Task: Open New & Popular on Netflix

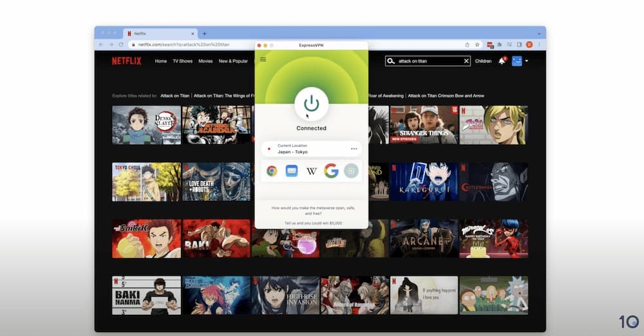Action: (x=233, y=61)
